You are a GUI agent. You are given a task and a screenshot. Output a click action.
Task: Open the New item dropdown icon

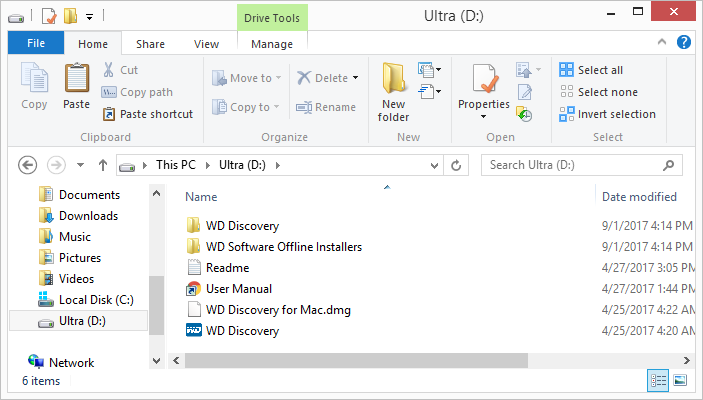pyautogui.click(x=429, y=70)
